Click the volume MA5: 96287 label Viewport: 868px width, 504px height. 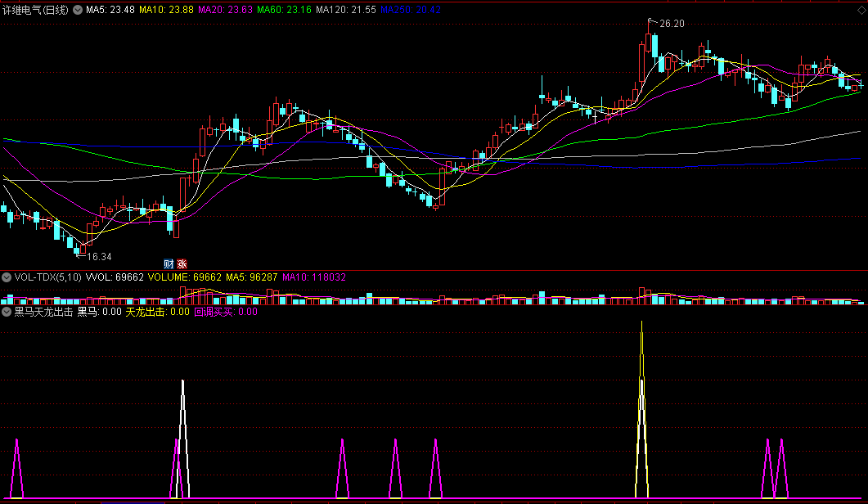pos(251,277)
